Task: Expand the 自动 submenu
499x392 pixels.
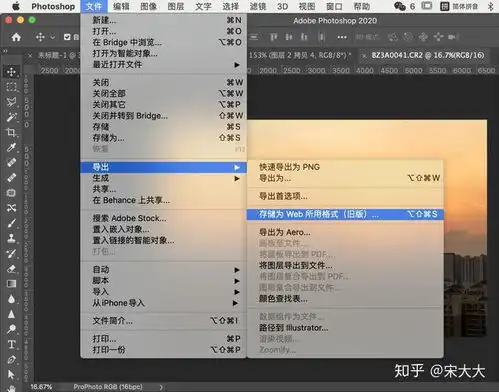Action: point(163,270)
